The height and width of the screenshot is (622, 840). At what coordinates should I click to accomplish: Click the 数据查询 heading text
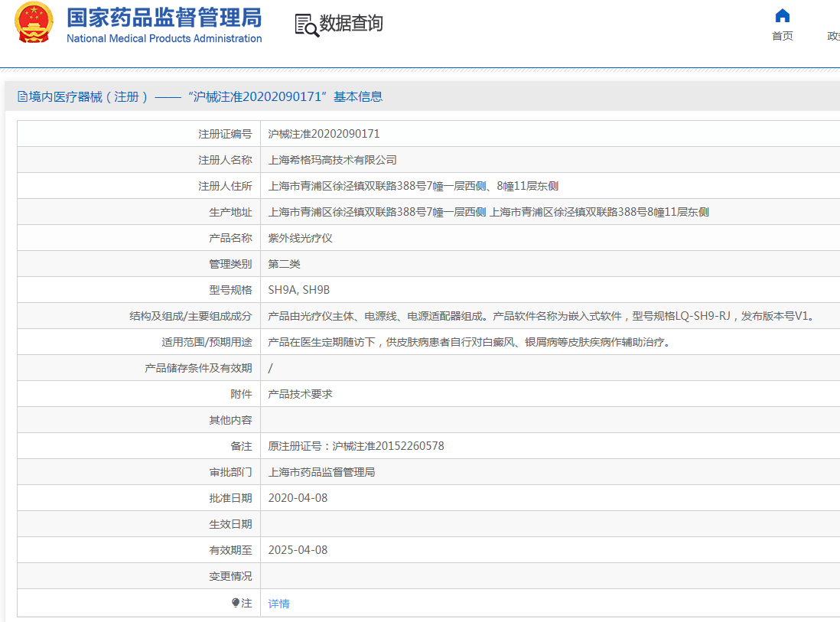pos(351,23)
